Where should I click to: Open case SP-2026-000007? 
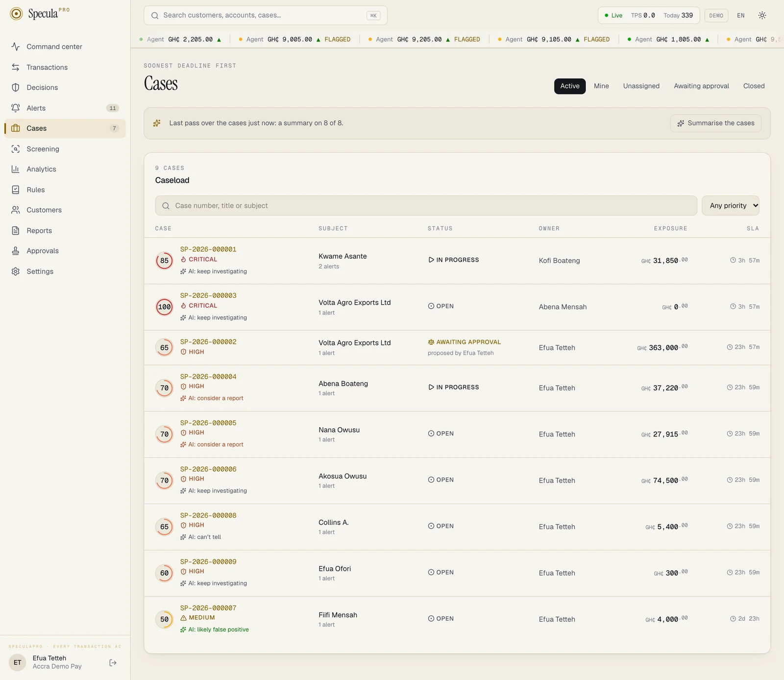pos(208,608)
